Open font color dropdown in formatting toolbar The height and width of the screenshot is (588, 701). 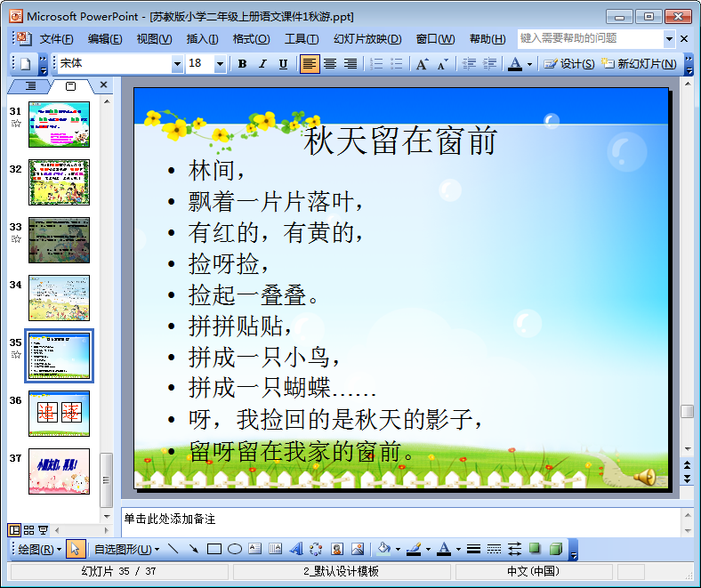click(530, 64)
